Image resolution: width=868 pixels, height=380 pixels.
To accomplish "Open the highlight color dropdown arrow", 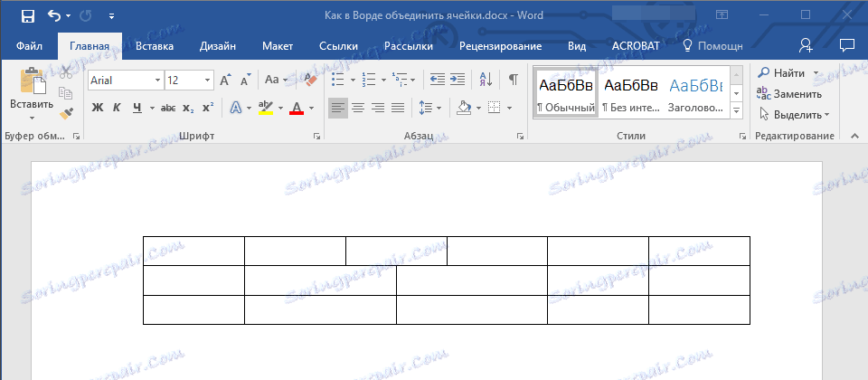I will coord(280,108).
